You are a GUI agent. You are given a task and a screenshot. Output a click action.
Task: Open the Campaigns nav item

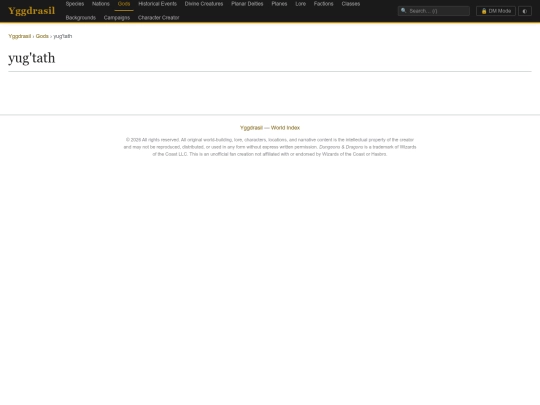[117, 18]
